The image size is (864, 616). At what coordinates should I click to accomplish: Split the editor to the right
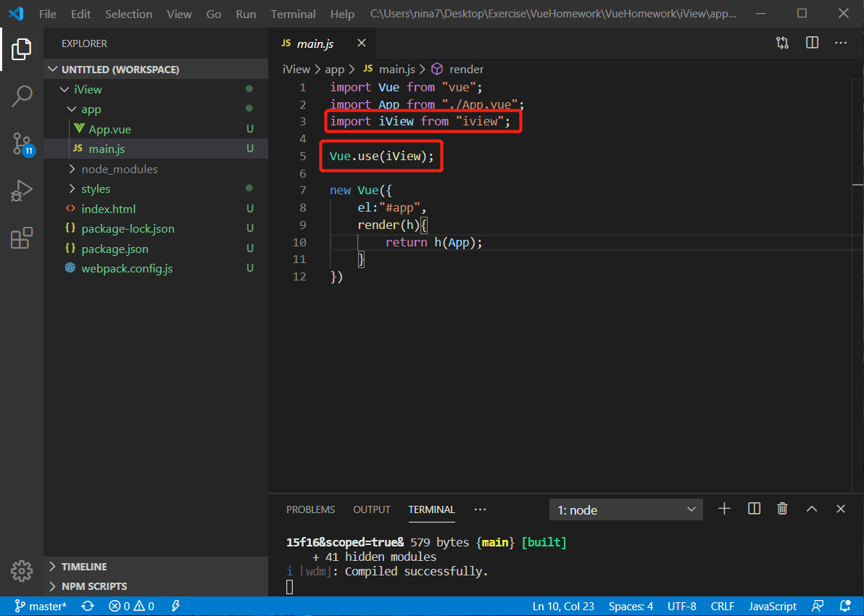pos(813,43)
